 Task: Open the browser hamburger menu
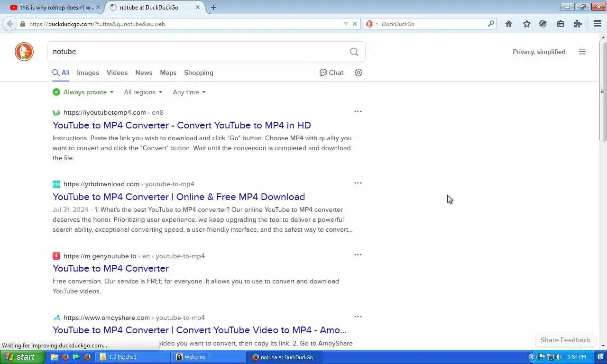pos(598,24)
